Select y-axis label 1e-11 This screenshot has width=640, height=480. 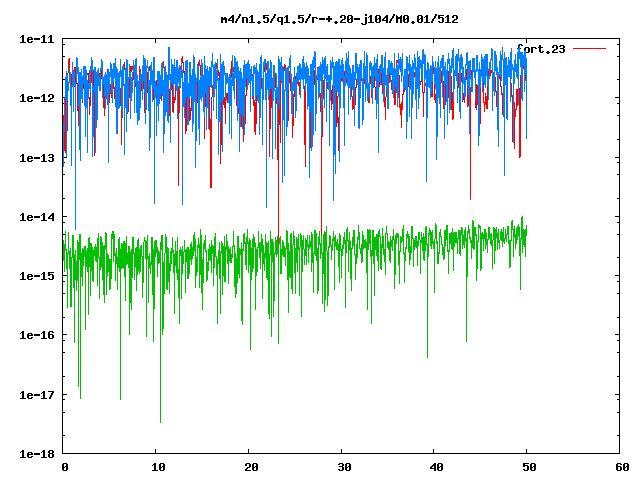point(37,39)
